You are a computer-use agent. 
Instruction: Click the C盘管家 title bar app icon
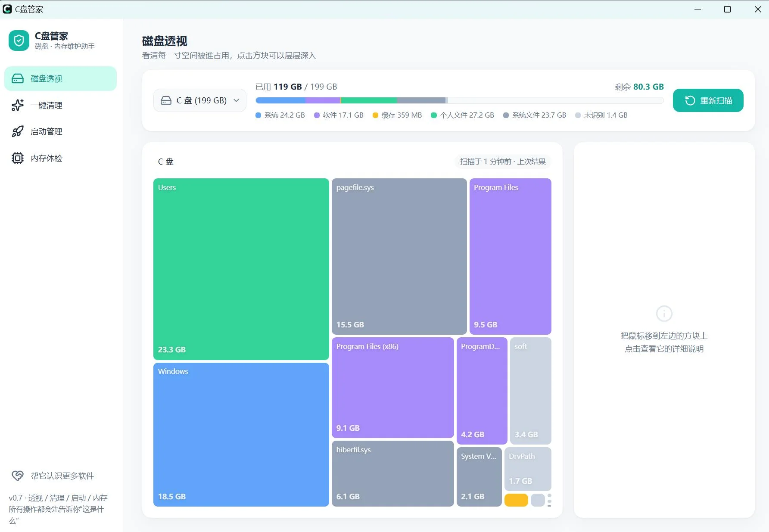(7, 9)
